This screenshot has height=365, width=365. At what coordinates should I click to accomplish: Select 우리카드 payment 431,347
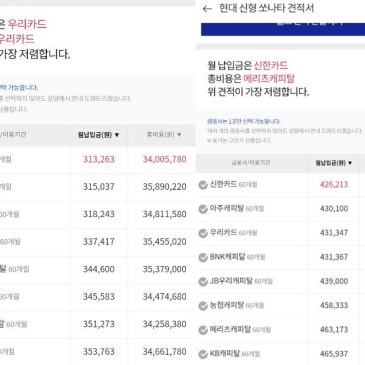coord(334,233)
